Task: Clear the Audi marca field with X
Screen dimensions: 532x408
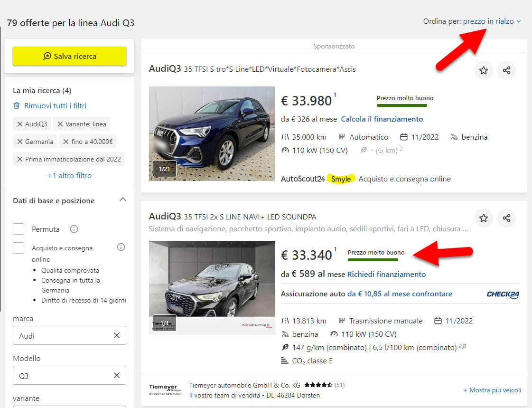Action: click(117, 335)
